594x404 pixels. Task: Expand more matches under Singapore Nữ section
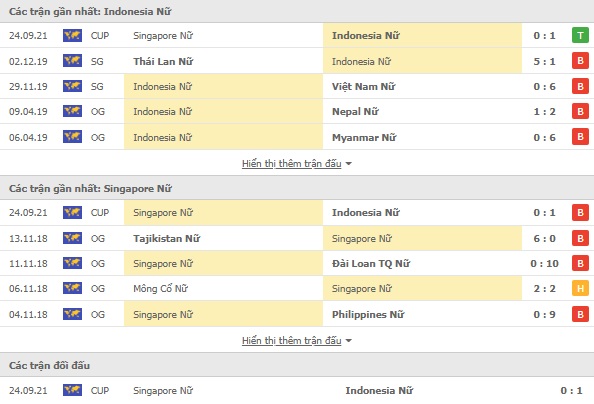292,340
